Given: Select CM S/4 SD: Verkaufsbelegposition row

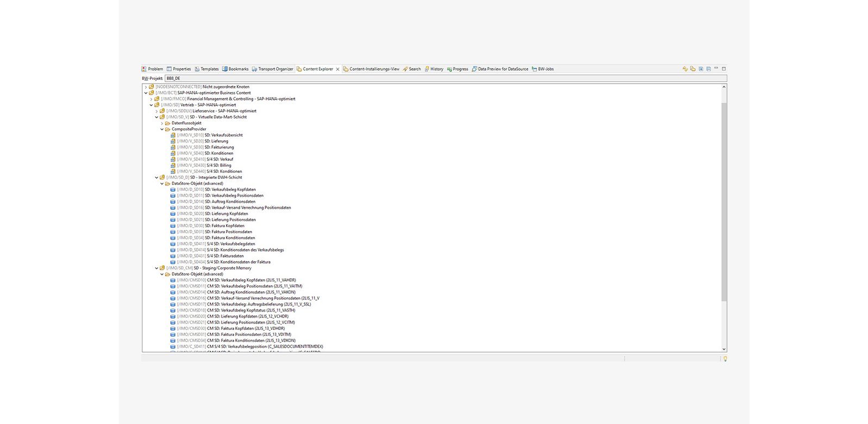Looking at the screenshot, I should (247, 347).
